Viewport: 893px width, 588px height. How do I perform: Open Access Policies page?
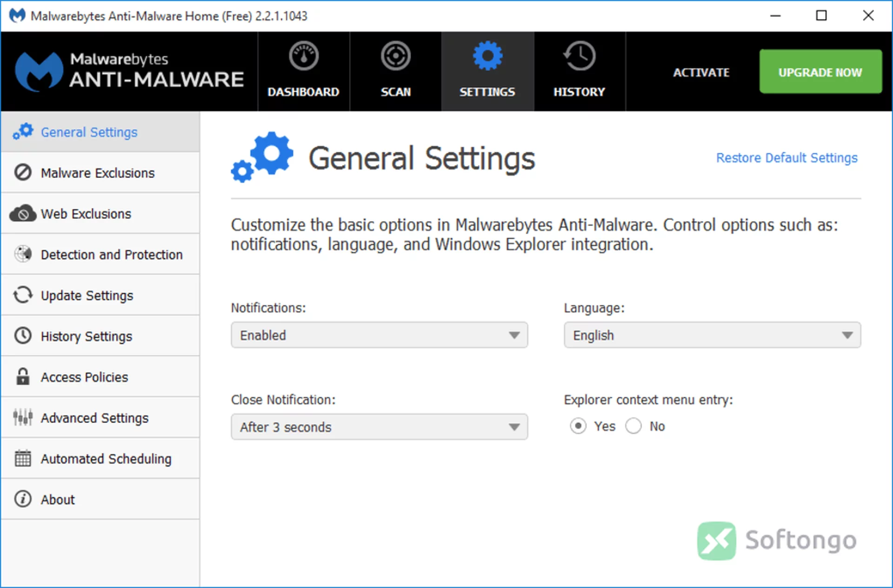click(x=100, y=377)
